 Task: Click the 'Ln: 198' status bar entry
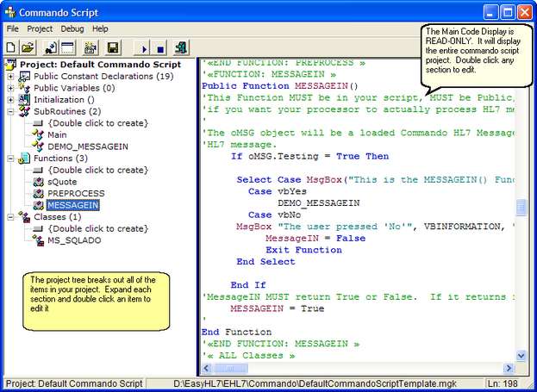tap(502, 383)
